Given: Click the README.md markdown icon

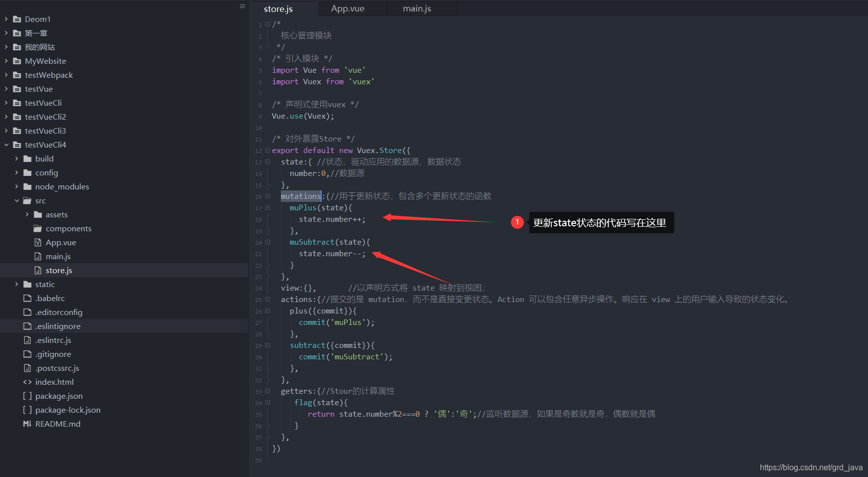Looking at the screenshot, I should click(x=27, y=424).
